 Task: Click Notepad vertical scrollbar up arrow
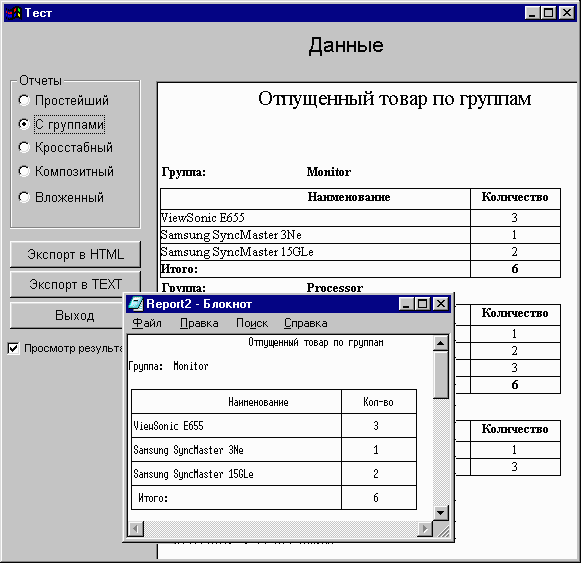pyautogui.click(x=441, y=343)
